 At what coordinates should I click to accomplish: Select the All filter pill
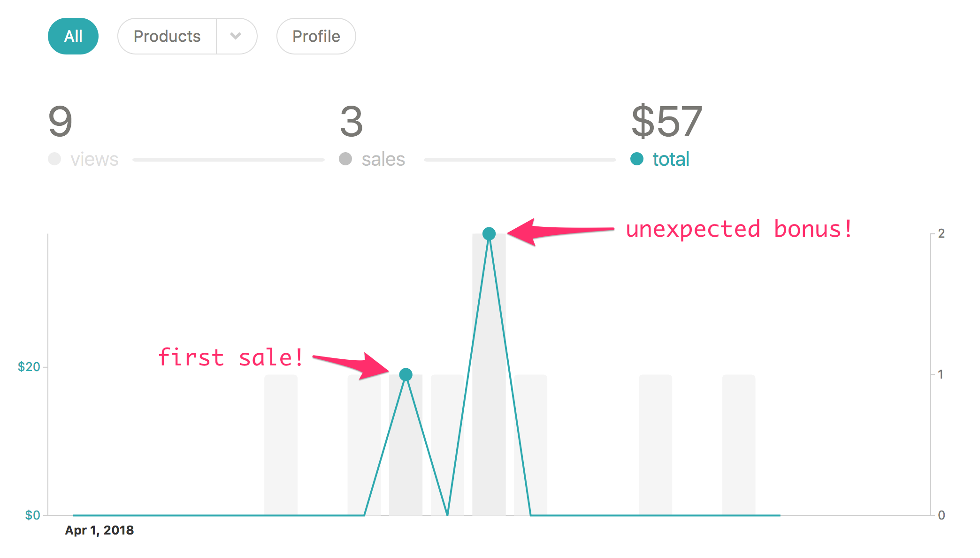pyautogui.click(x=73, y=36)
